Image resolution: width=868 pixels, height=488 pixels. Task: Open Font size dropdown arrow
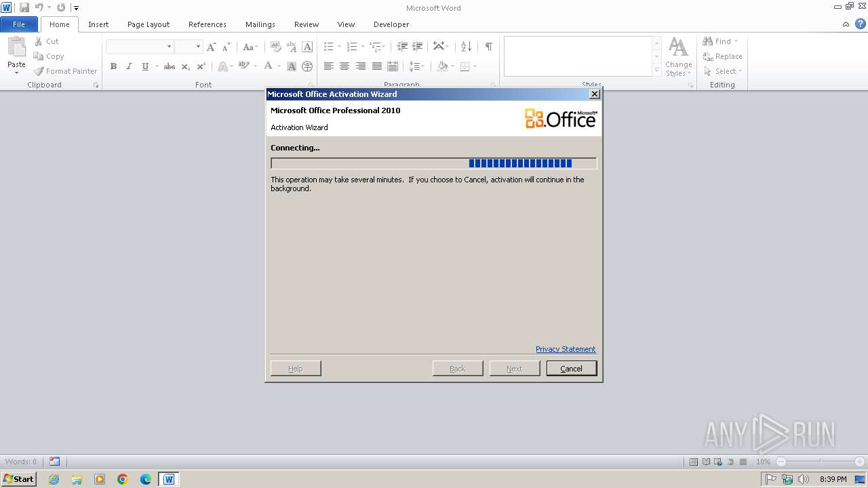pos(198,47)
